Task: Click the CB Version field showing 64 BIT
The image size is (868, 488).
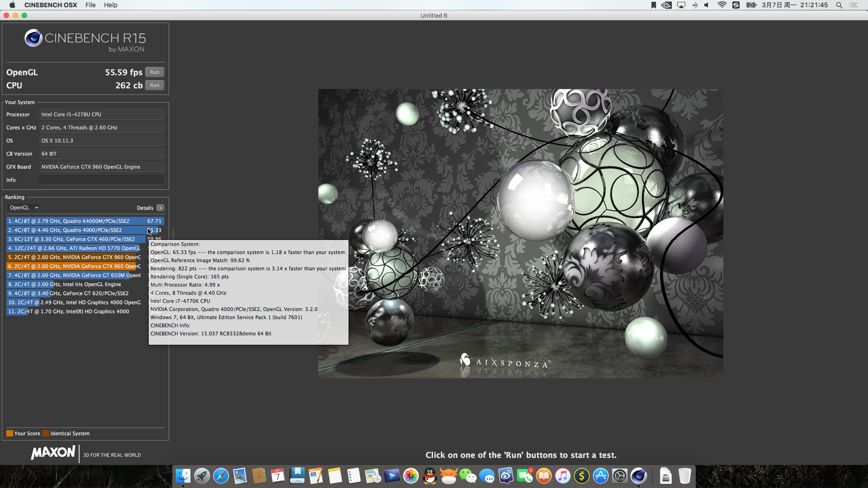Action: (102, 154)
